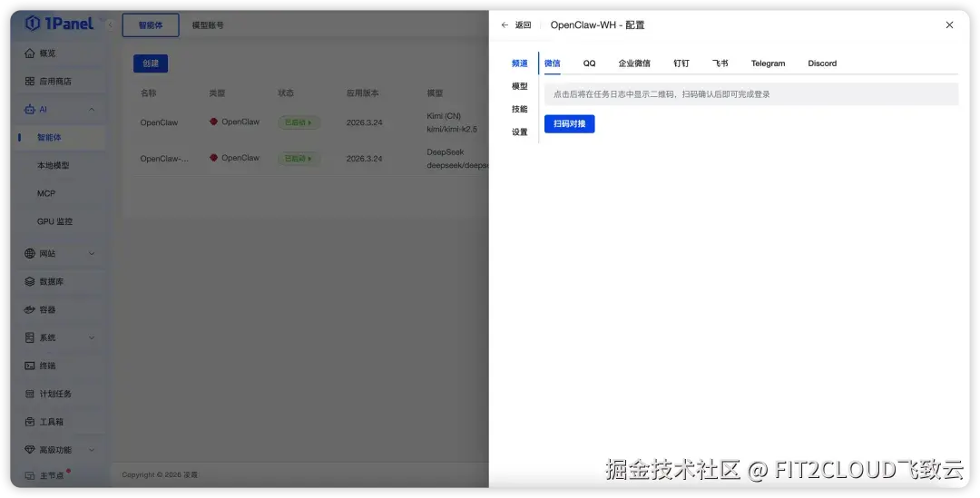Select the 频道 side tab
Image resolution: width=980 pixels, height=498 pixels.
pos(519,63)
